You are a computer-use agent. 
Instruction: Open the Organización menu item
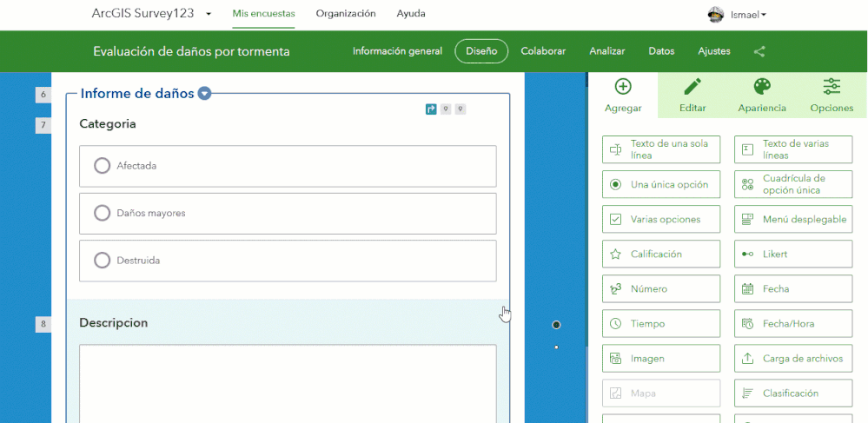coord(346,14)
